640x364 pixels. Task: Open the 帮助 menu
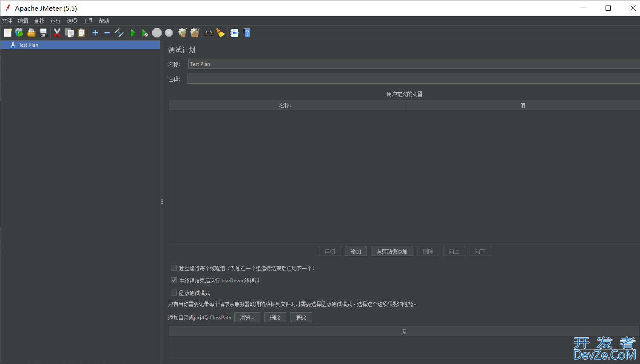[104, 21]
